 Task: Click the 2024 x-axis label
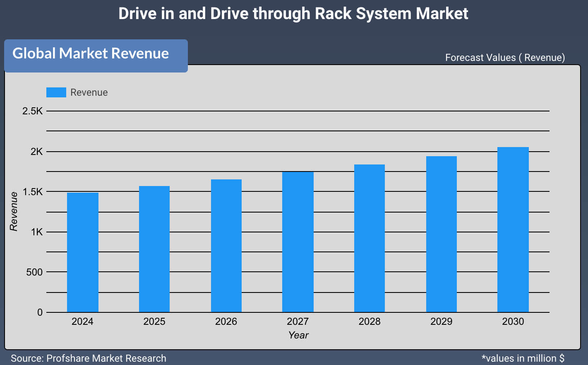[82, 321]
